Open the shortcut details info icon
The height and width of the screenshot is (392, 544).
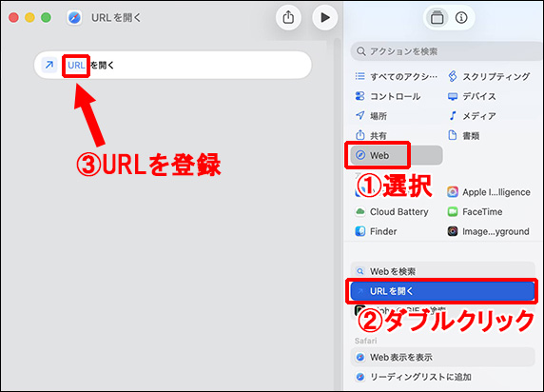click(461, 17)
